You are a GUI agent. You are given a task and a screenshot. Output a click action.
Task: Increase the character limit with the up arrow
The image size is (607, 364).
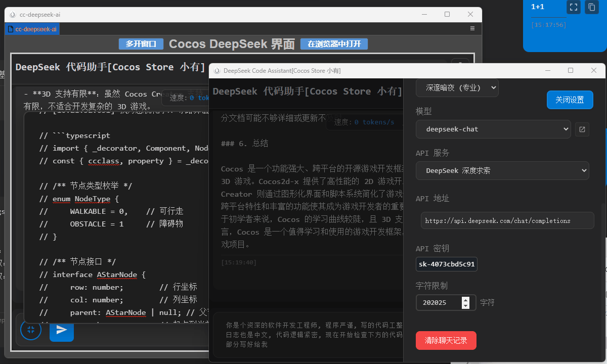point(465,300)
